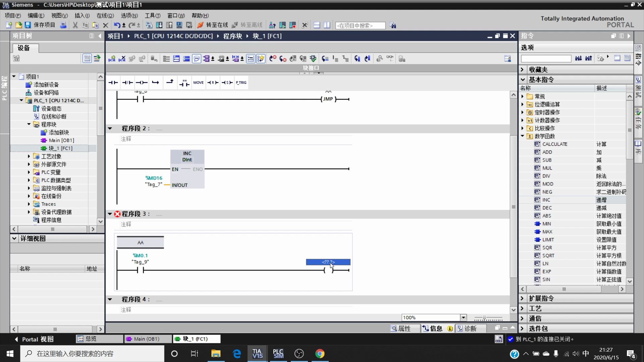
Task: Click instruction search field in 选项
Action: 546,58
